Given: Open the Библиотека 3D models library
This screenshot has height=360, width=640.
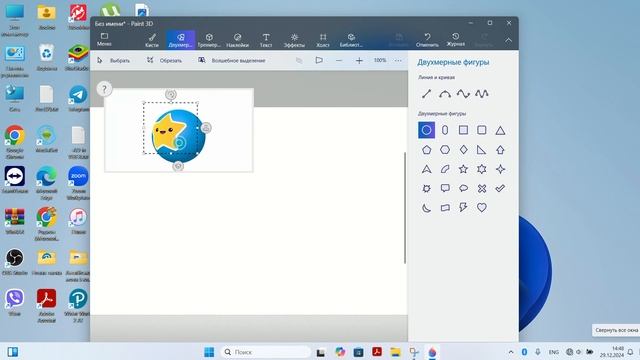Looking at the screenshot, I should 351,40.
